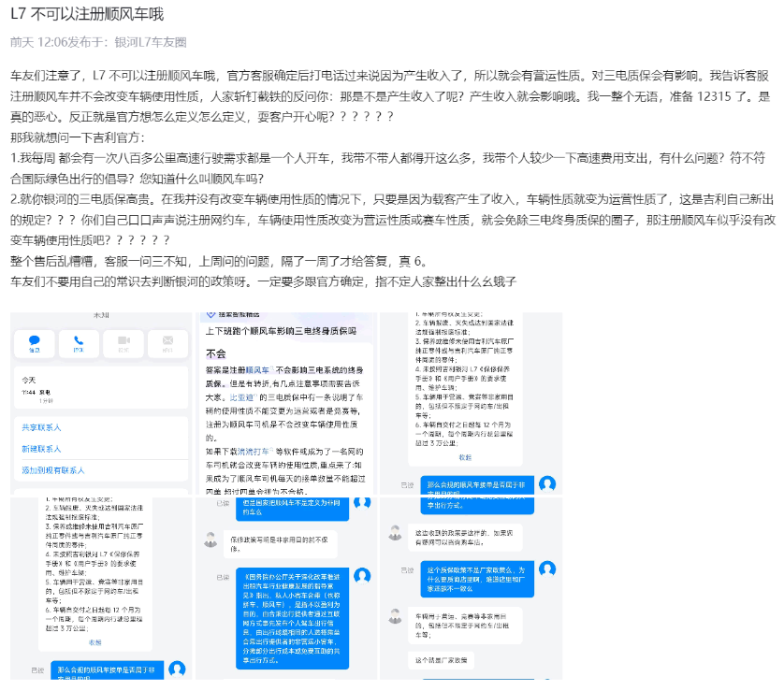
Task: Click the grey avatar beside 保修政策写明 reply
Action: pos(211,540)
